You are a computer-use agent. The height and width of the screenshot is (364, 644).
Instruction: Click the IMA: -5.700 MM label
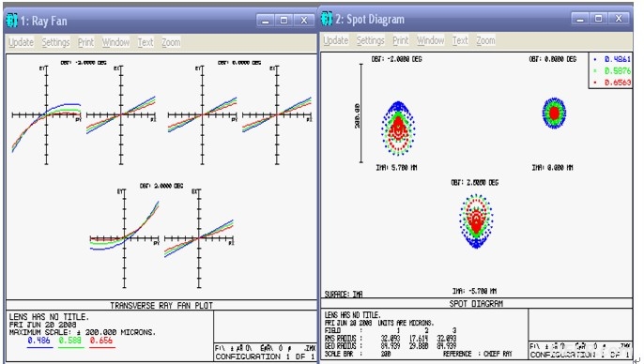(x=474, y=291)
